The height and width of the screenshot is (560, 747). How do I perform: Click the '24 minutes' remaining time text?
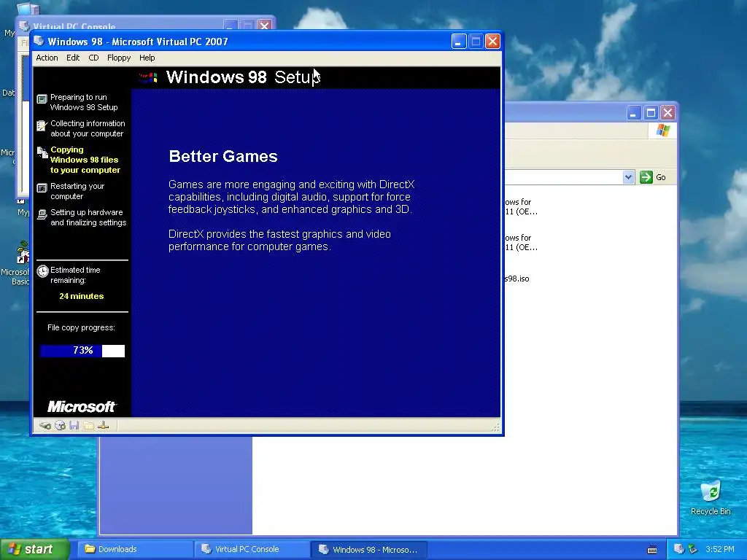click(x=82, y=296)
